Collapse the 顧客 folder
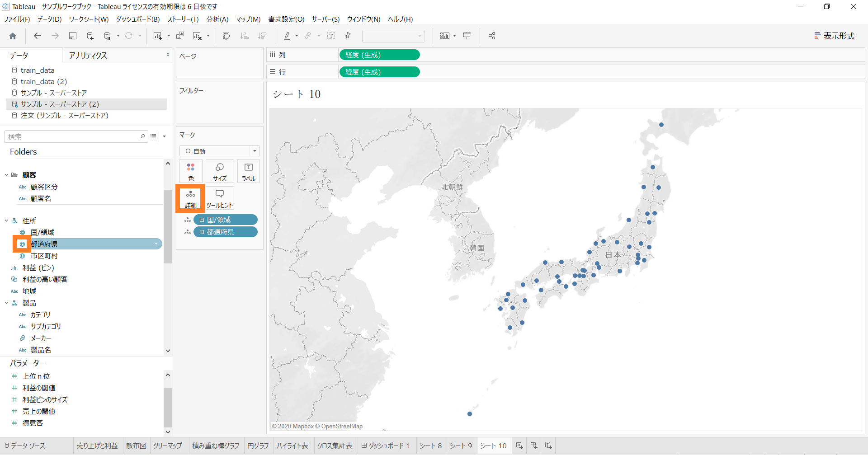 tap(6, 175)
